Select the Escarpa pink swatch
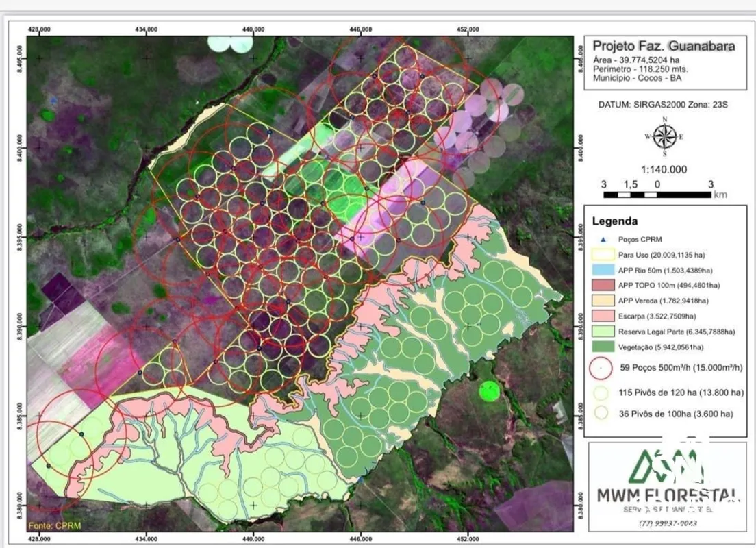Screen dimensions: 756x548 [600, 316]
